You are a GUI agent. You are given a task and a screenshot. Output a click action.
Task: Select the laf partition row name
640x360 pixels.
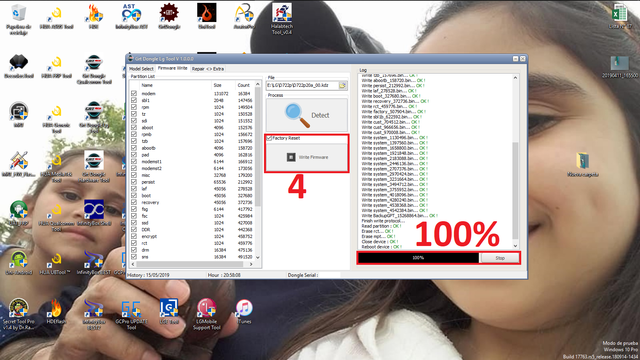point(144,189)
